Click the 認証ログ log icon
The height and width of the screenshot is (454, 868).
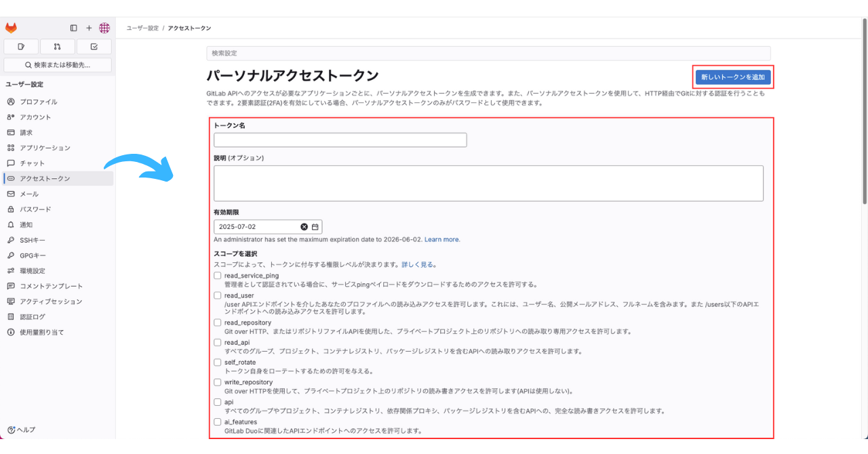pos(11,316)
